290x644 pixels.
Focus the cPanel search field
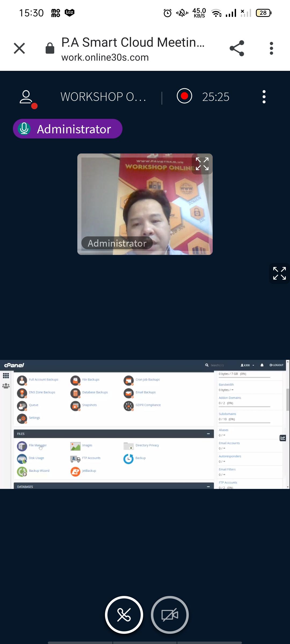coord(217,365)
